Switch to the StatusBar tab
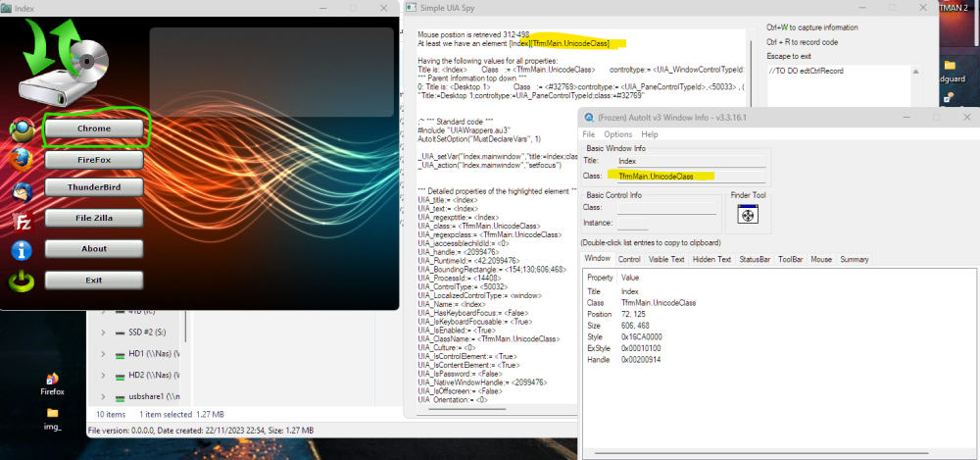980x460 pixels. (755, 259)
